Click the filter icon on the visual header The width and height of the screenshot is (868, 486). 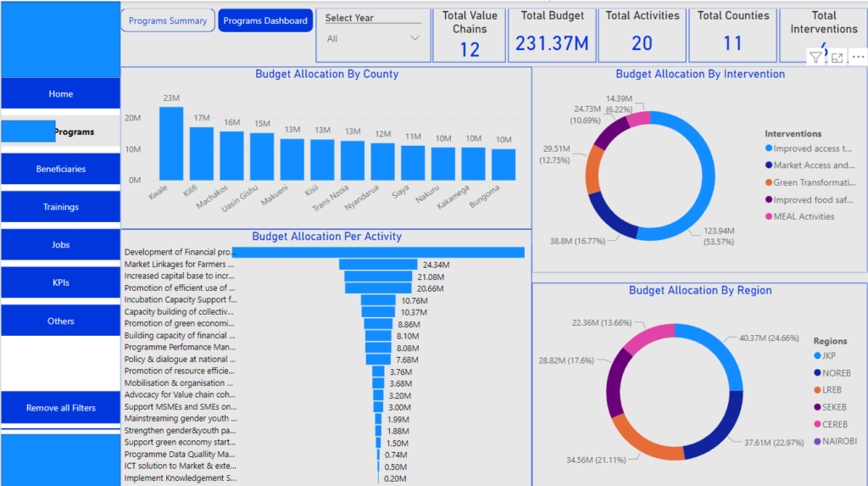click(815, 58)
